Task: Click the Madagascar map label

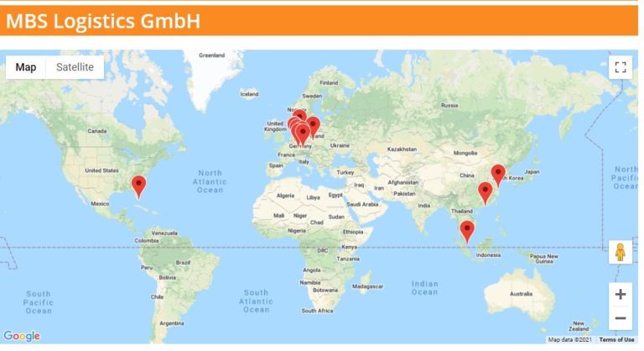Action: 367,286
